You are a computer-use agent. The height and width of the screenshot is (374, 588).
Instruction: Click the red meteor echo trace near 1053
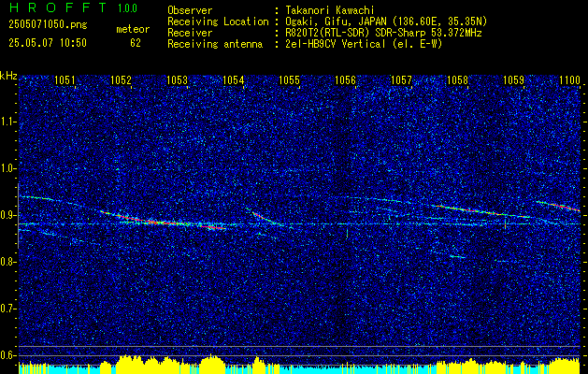coord(163,221)
